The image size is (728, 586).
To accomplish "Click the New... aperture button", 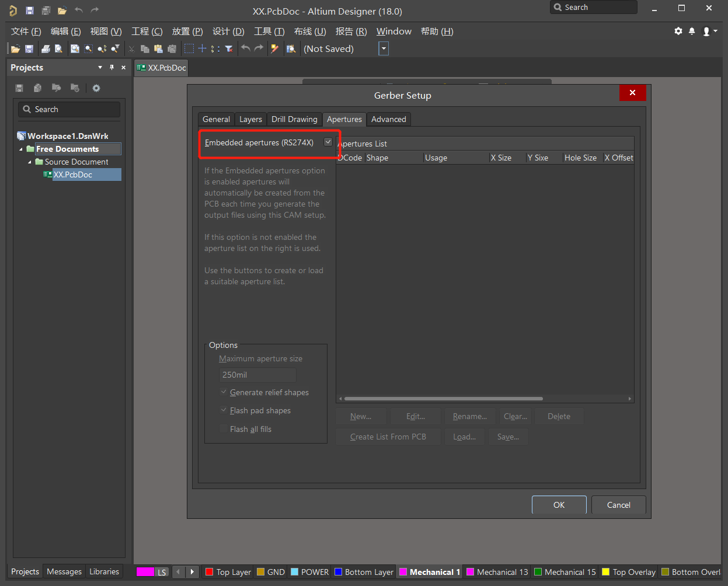I will [361, 416].
